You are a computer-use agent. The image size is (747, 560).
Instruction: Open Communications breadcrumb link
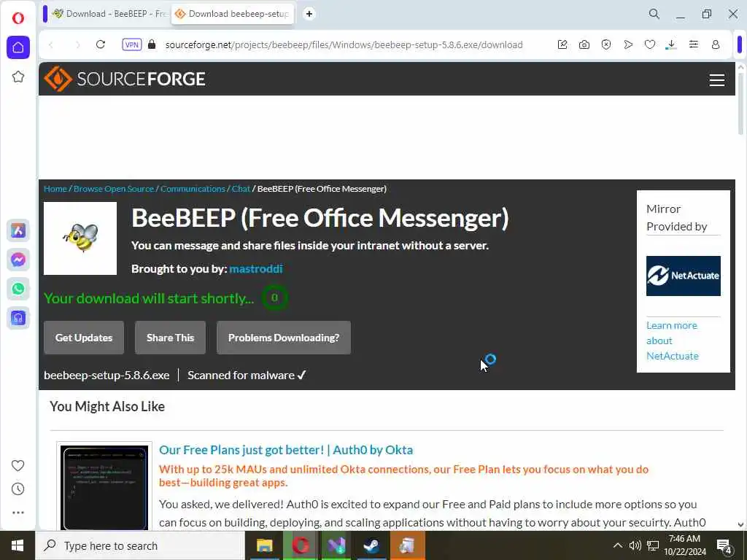(x=193, y=189)
